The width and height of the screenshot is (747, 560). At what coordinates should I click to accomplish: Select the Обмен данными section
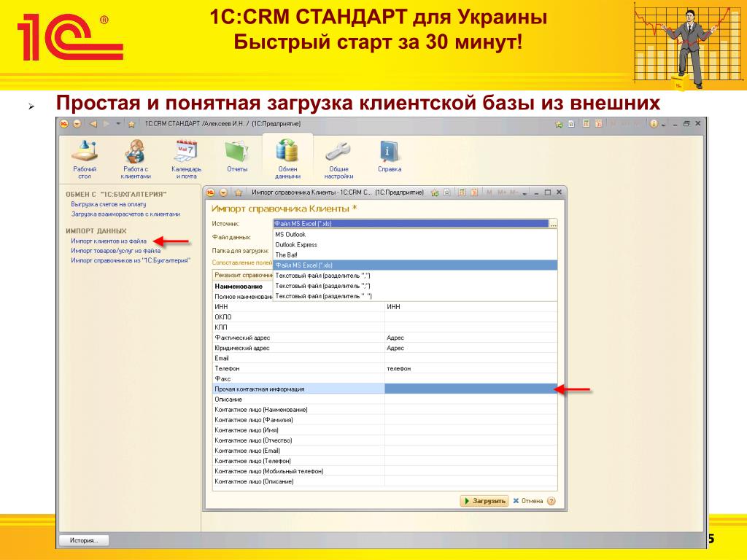(287, 159)
